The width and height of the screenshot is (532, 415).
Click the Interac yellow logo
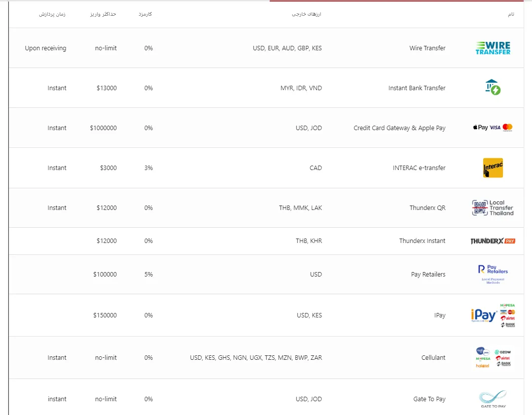[493, 168]
